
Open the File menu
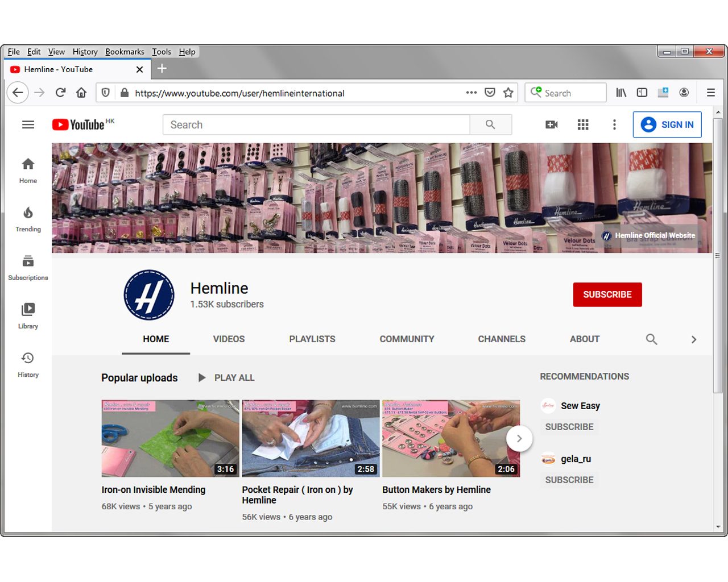[14, 52]
